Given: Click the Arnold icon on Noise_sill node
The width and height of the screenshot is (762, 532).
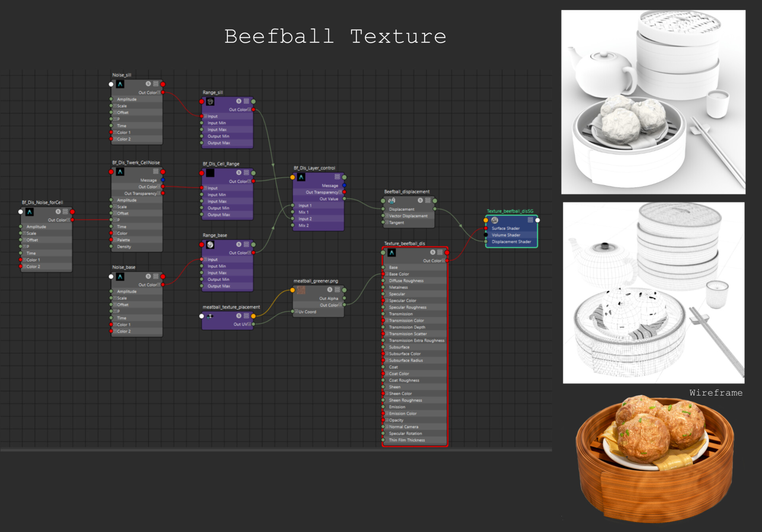Looking at the screenshot, I should click(x=120, y=84).
